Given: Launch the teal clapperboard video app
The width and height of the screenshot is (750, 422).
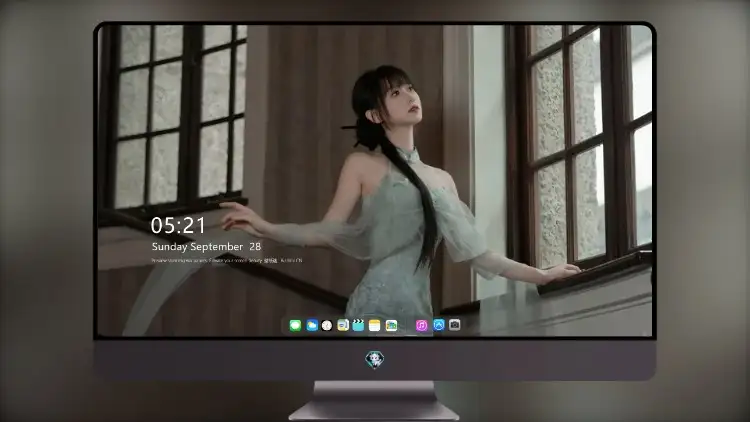Looking at the screenshot, I should pos(358,325).
